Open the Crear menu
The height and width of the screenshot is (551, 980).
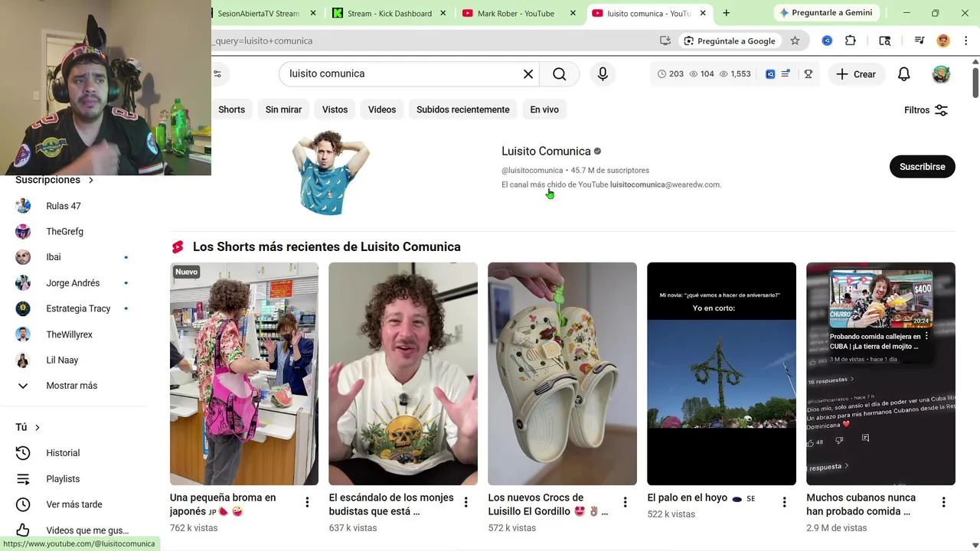pyautogui.click(x=856, y=74)
